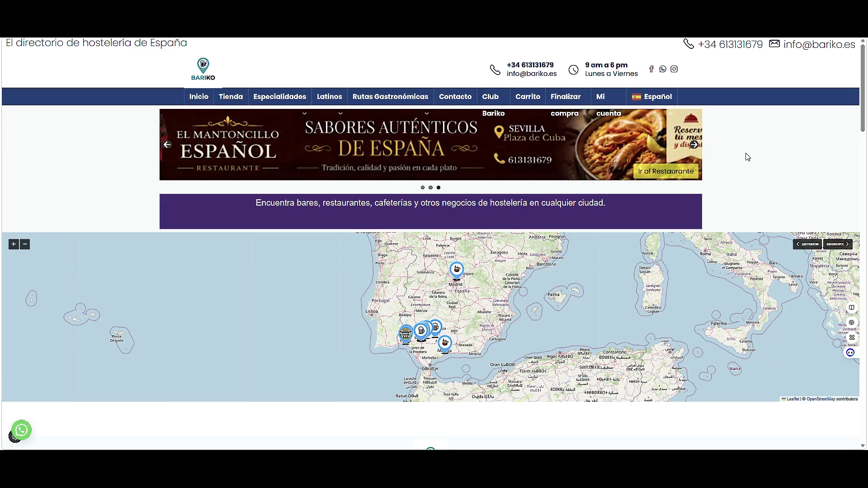Go to previous banner slide arrow
868x488 pixels.
(167, 145)
